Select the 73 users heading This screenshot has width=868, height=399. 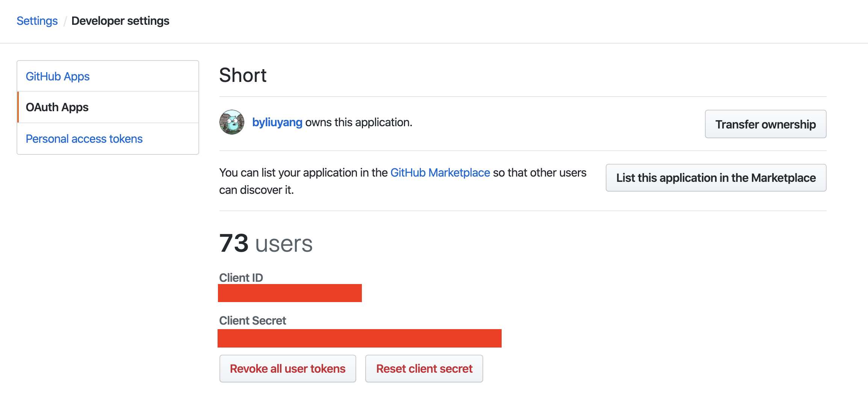(x=266, y=243)
